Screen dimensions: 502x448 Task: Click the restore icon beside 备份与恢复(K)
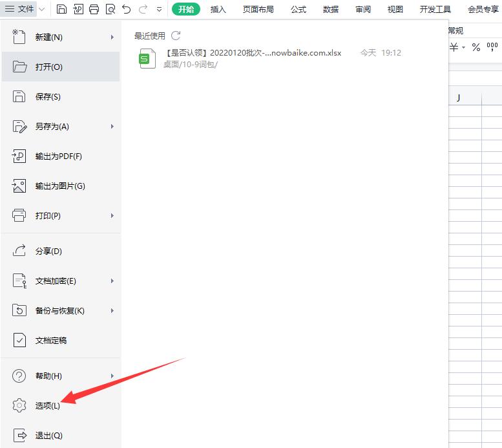pos(19,310)
